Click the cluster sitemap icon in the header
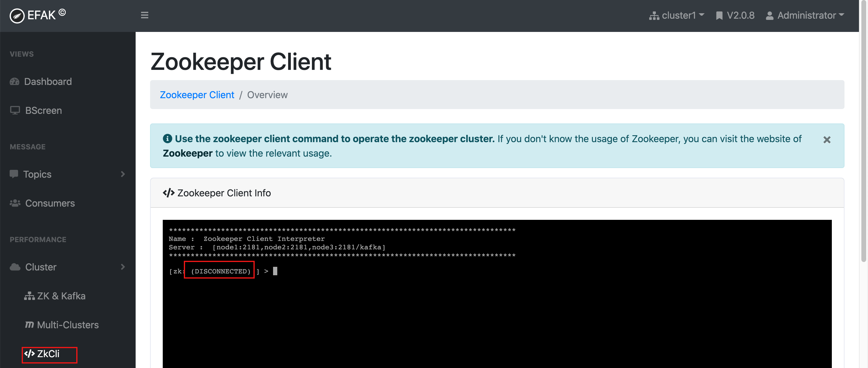Viewport: 868px width, 368px height. pyautogui.click(x=654, y=16)
